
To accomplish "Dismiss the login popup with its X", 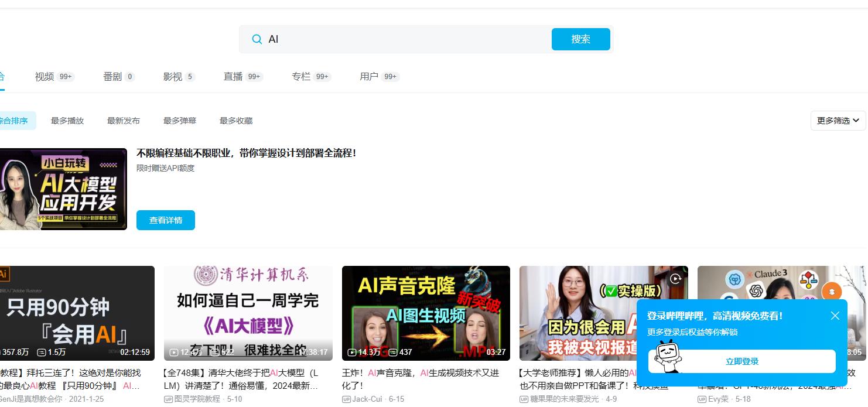I will pyautogui.click(x=835, y=316).
